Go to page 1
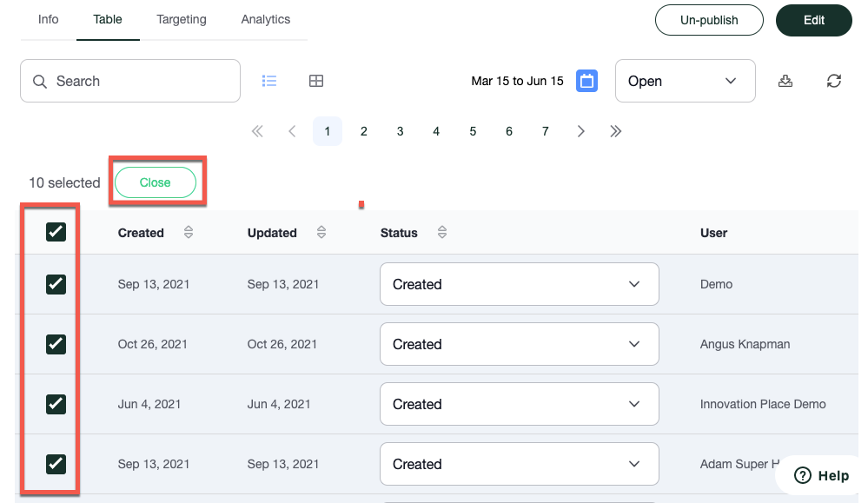Image resolution: width=868 pixels, height=503 pixels. point(328,131)
